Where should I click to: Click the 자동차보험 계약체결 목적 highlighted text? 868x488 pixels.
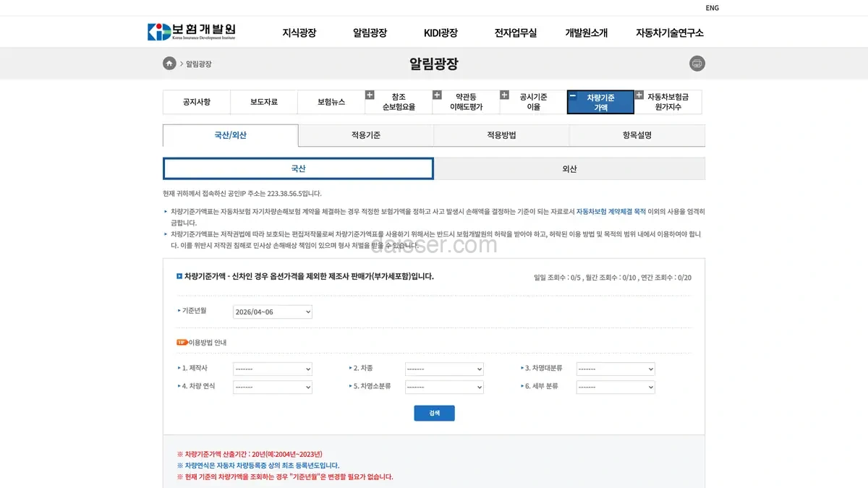coord(610,212)
